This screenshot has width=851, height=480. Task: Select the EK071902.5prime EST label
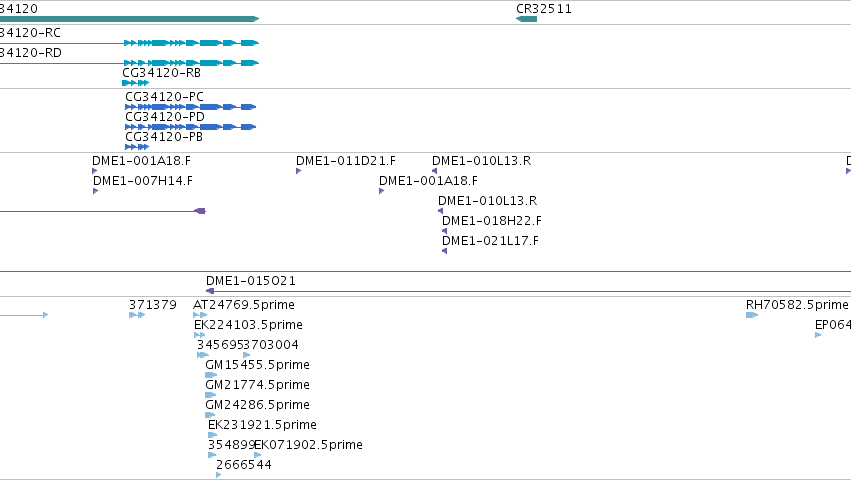[309, 445]
